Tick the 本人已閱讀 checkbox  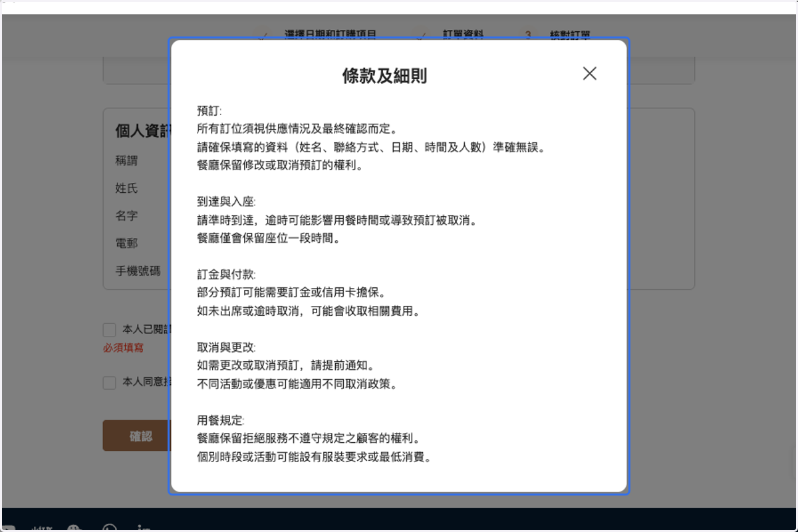[x=109, y=330]
